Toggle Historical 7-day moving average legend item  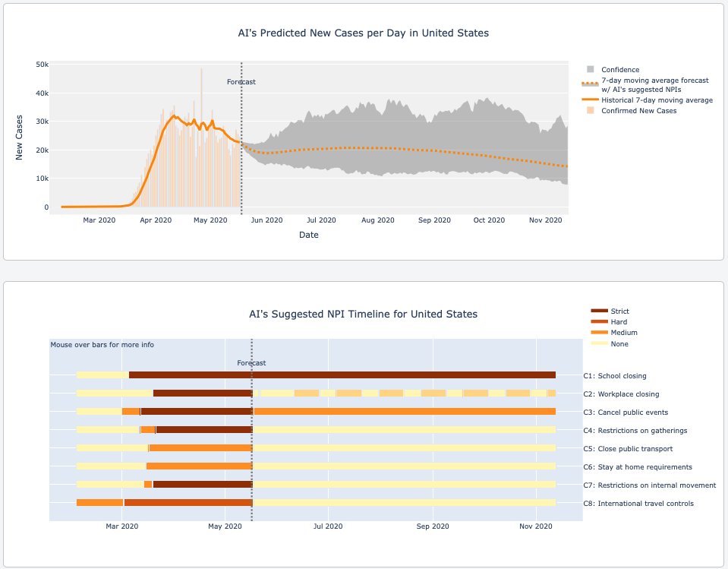[x=656, y=100]
